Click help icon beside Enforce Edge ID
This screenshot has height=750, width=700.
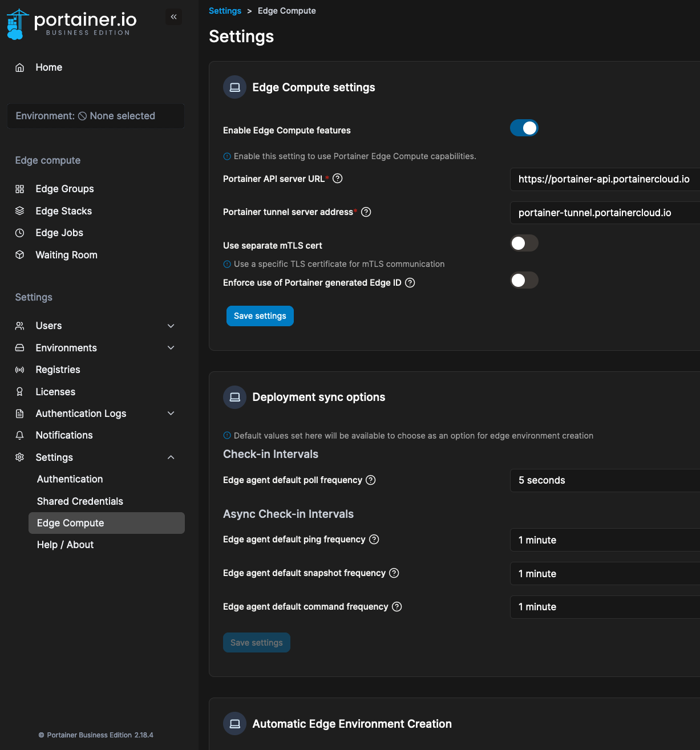pos(410,283)
